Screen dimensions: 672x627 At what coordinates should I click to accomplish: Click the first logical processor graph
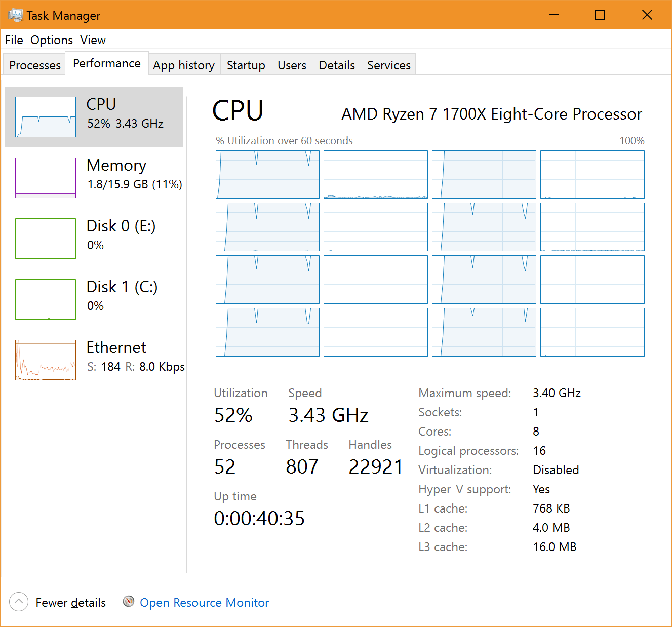pos(267,174)
